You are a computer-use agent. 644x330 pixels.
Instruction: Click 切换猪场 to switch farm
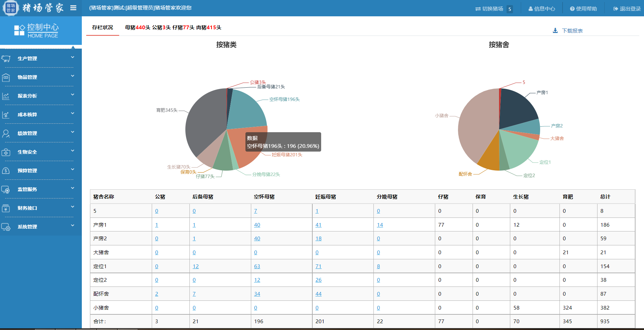click(489, 9)
